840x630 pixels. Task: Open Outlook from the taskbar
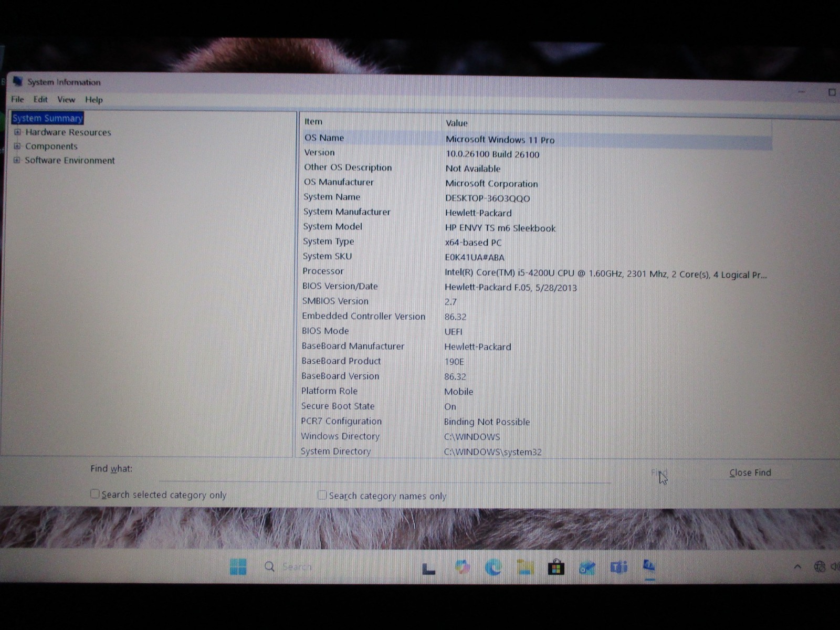(587, 568)
